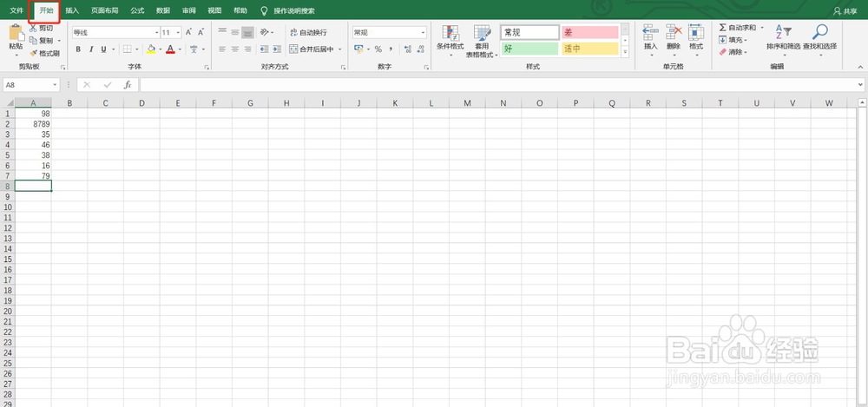Screen dimensions: 868x407
Task: Open Sort and Filter (排序和筛选)
Action: pyautogui.click(x=783, y=40)
